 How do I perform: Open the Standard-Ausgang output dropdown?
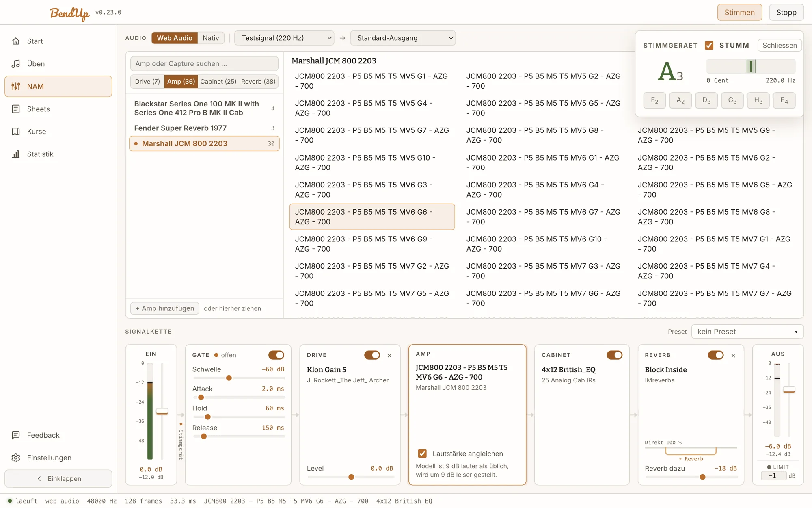tap(403, 38)
